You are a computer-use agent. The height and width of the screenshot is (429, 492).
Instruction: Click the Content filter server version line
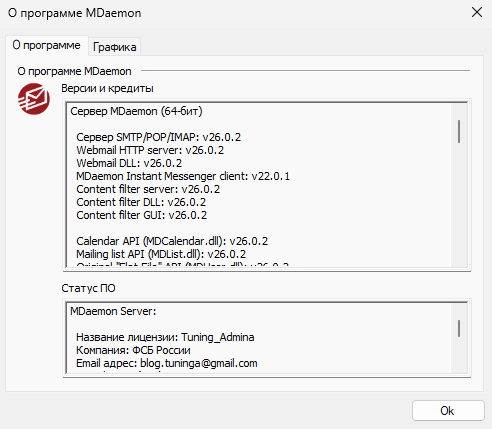[148, 189]
